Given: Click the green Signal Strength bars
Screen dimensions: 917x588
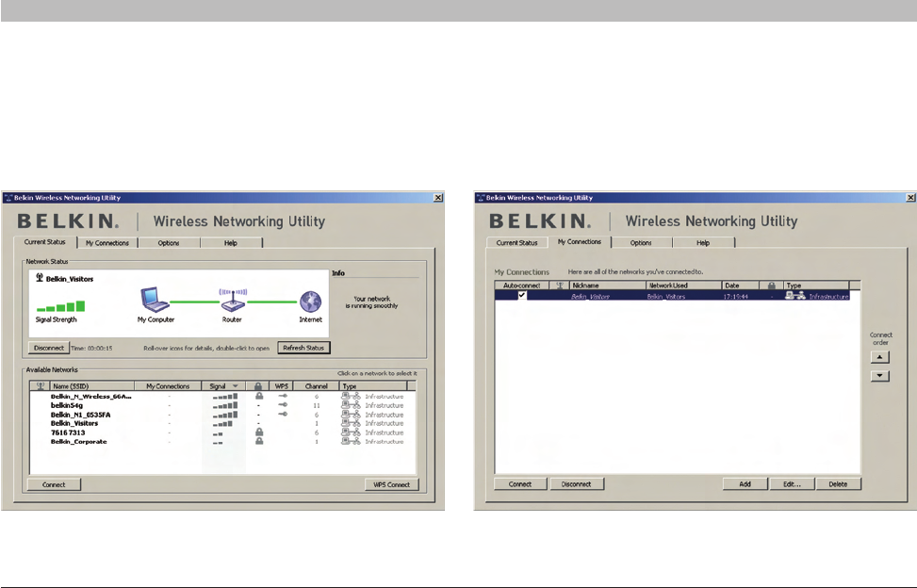Looking at the screenshot, I should click(61, 306).
